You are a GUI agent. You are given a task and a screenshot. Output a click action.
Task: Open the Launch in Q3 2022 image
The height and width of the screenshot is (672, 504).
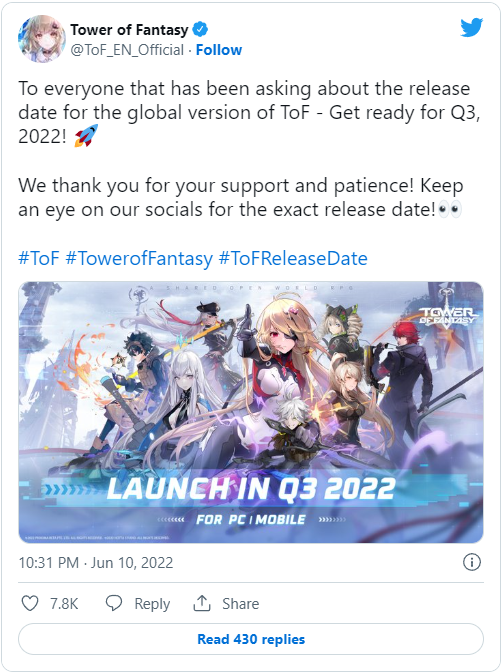tap(251, 412)
